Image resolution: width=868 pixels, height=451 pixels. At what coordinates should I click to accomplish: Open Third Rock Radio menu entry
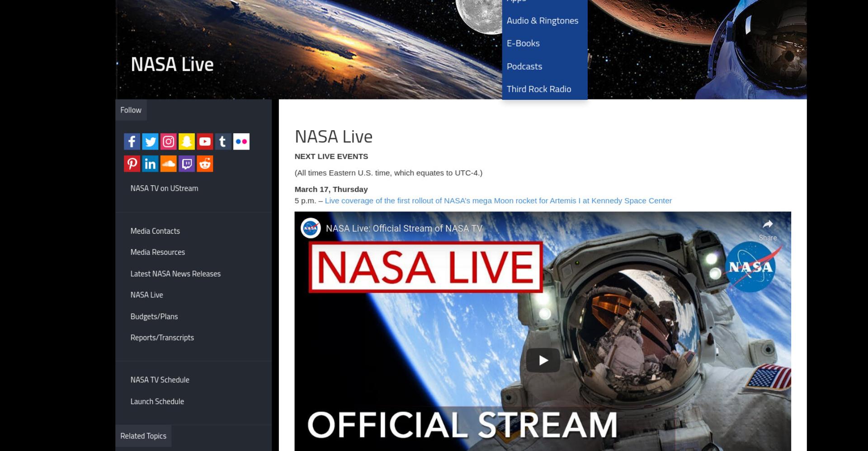[539, 89]
